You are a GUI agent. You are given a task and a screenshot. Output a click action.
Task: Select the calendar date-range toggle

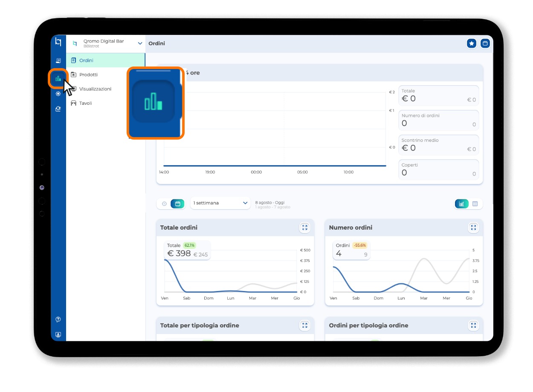(x=177, y=204)
